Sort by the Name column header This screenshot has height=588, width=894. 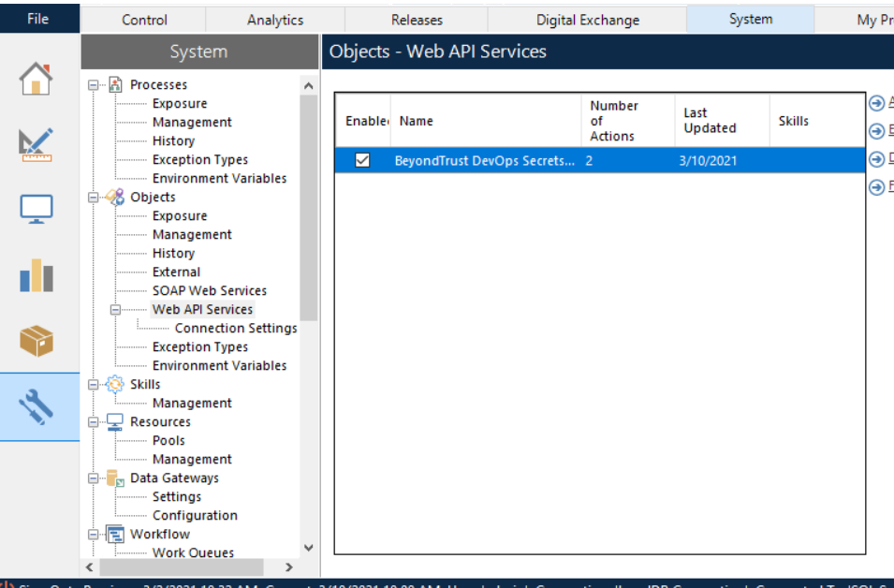[486, 121]
